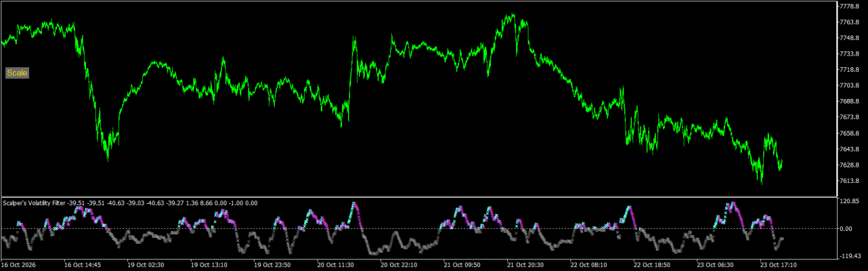Click the 21 Oct 09:50 time label
This screenshot has height=271, width=868.
tap(463, 266)
